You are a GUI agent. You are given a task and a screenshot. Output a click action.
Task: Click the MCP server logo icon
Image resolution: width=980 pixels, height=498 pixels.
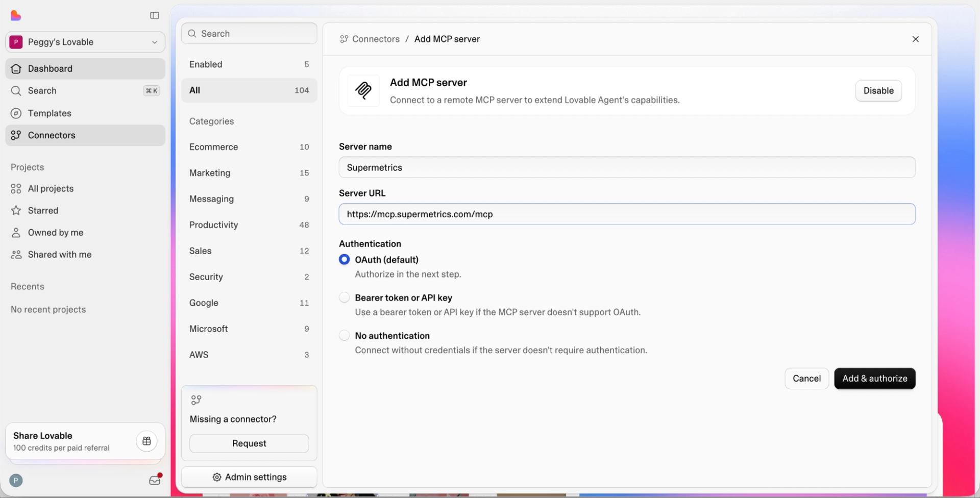363,91
